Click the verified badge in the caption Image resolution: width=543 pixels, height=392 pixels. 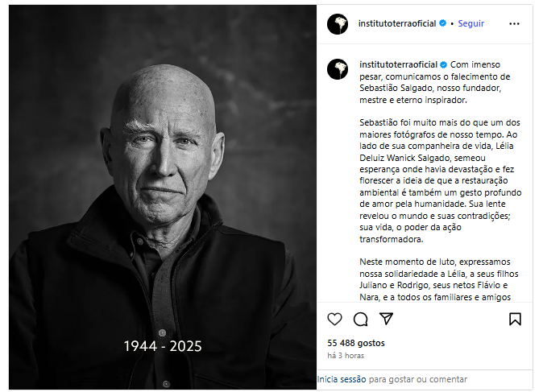pyautogui.click(x=444, y=64)
